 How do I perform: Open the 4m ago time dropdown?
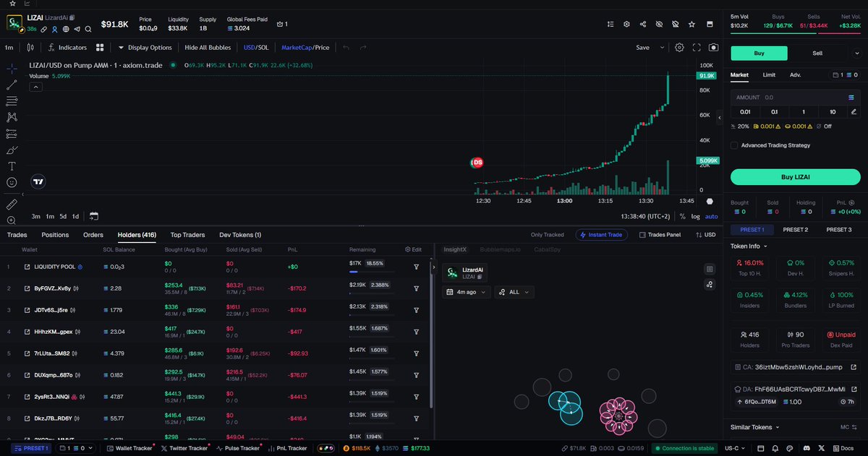(x=466, y=292)
